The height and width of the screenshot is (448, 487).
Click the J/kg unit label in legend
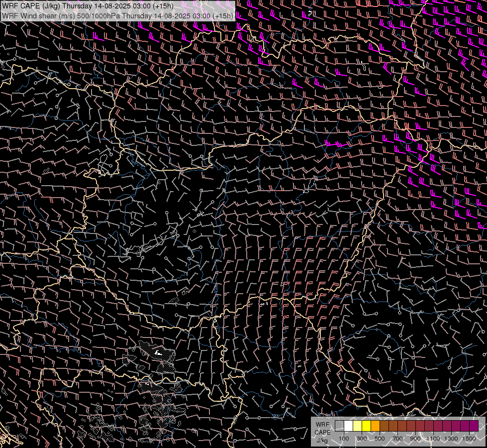[x=322, y=441]
